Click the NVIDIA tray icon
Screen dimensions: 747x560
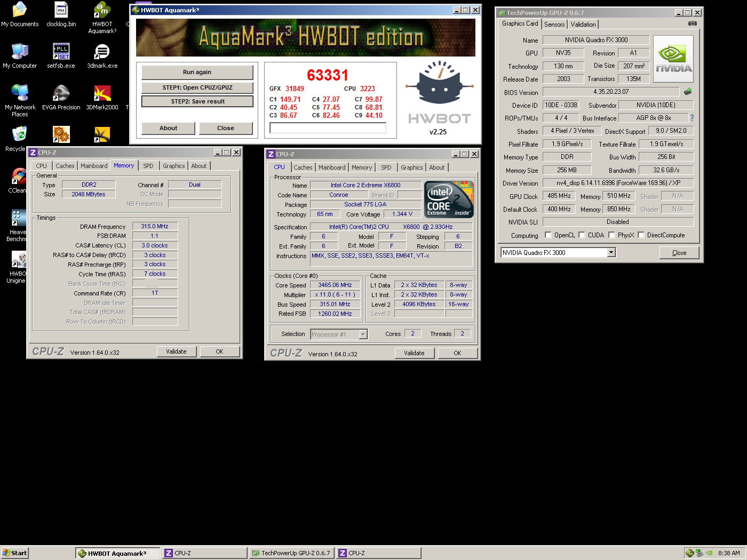coord(709,553)
